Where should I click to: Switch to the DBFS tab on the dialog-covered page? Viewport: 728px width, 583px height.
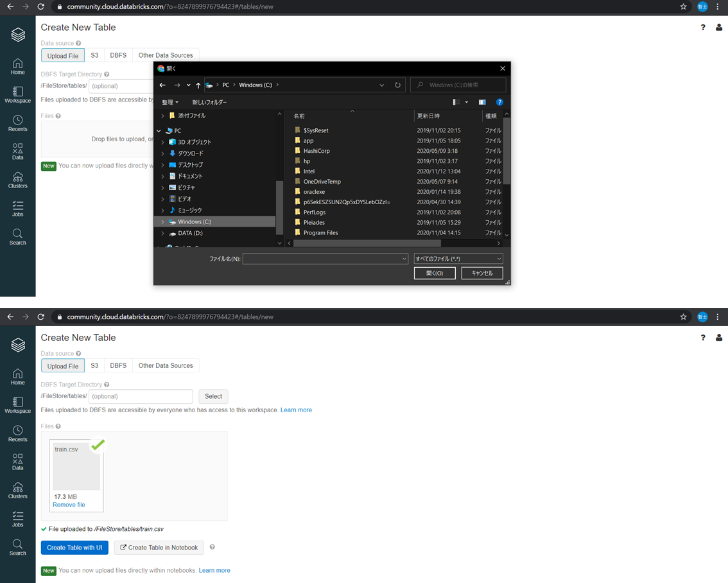(118, 55)
